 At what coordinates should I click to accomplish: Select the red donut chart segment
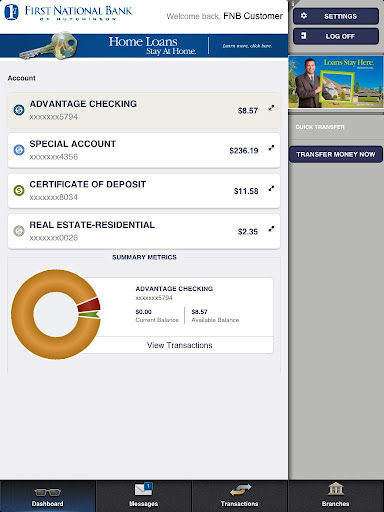[x=89, y=305]
